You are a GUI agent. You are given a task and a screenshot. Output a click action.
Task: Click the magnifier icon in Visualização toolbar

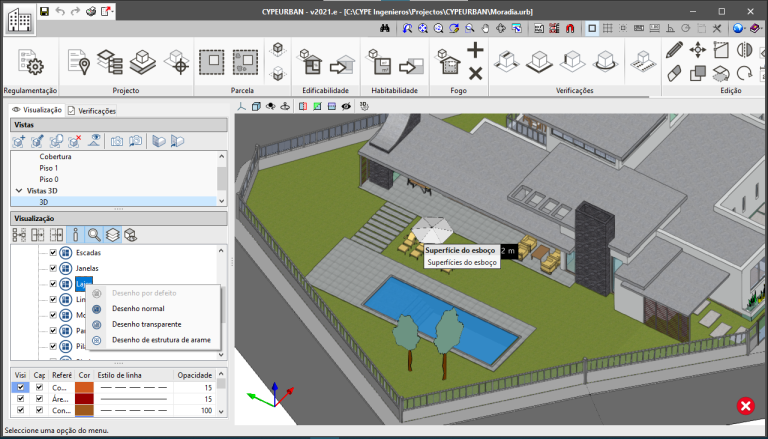tap(94, 235)
